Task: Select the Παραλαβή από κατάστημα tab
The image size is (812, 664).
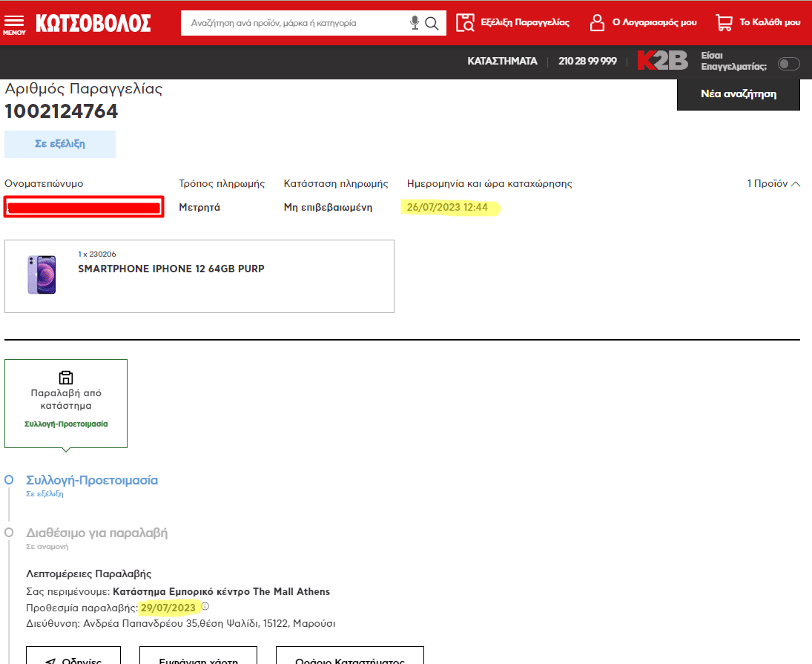Action: pos(66,403)
